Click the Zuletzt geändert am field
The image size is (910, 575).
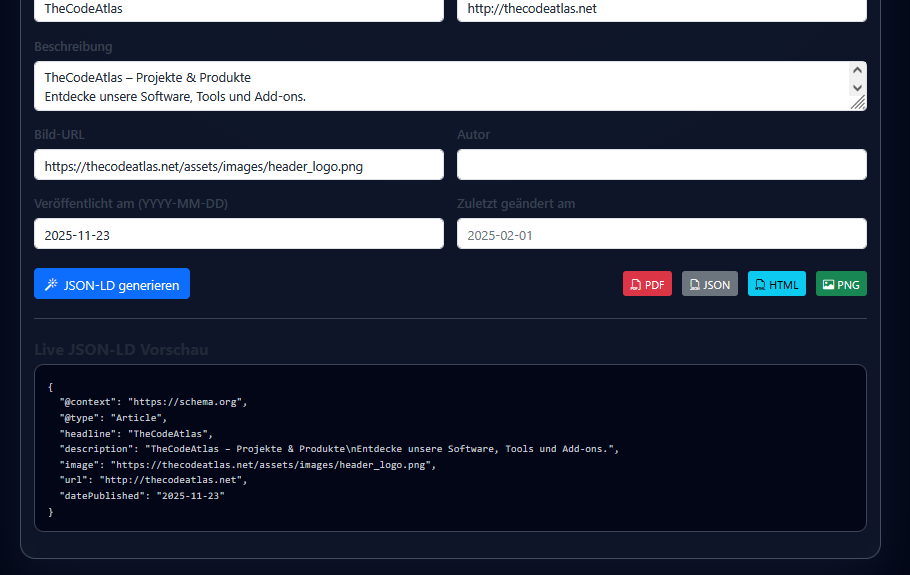click(x=662, y=234)
